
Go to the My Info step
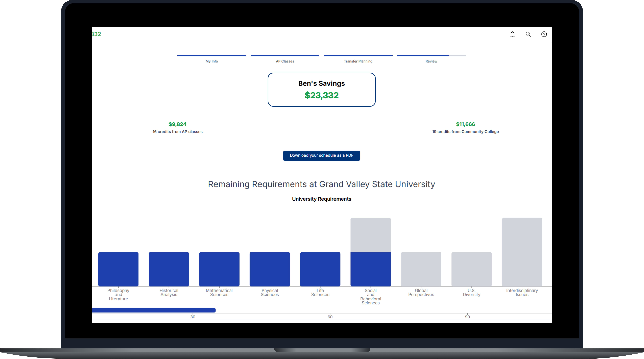tap(212, 59)
